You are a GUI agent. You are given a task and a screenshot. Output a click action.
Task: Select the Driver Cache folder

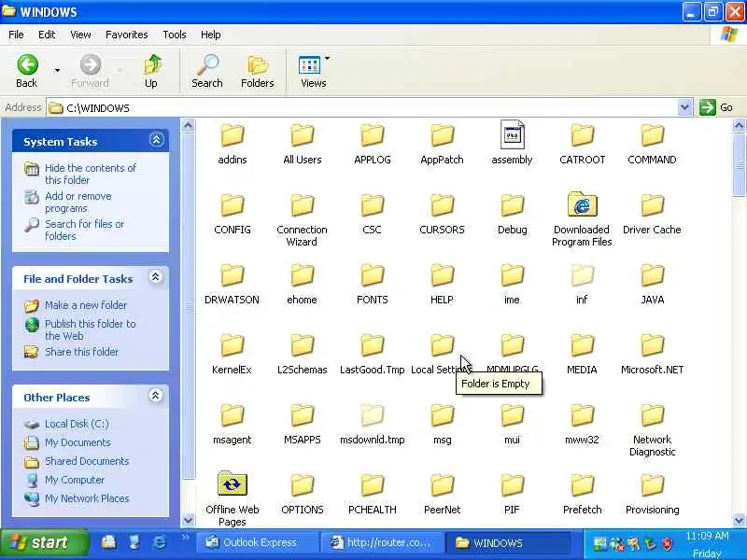point(652,205)
